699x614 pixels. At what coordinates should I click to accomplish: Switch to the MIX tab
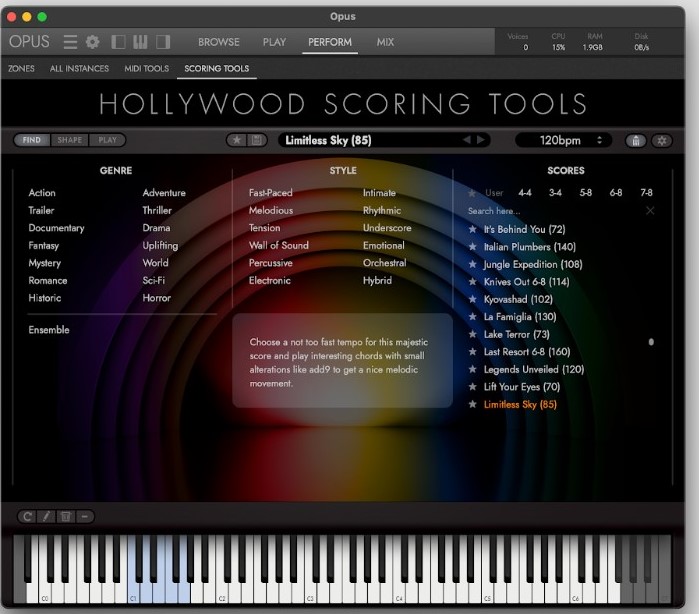point(385,42)
